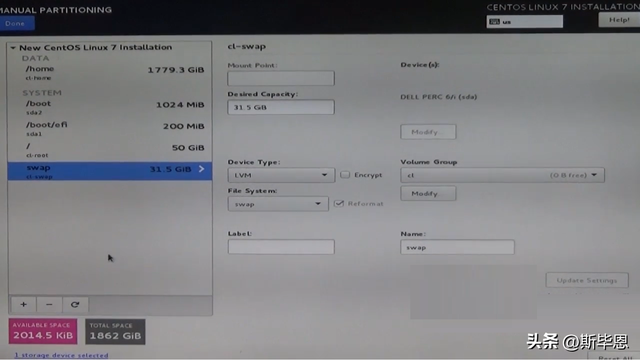Click the Update Settings button
640x361 pixels.
pyautogui.click(x=587, y=280)
